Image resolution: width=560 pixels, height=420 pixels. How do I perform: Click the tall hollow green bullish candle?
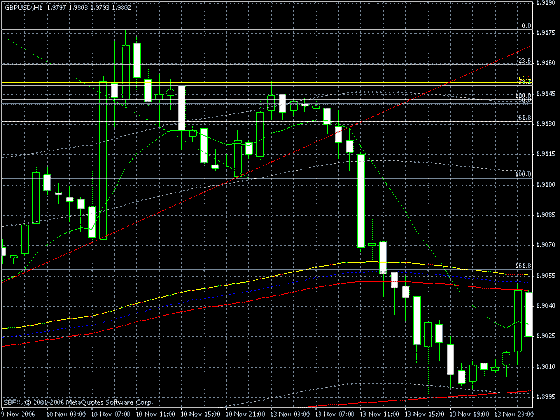[x=103, y=160]
